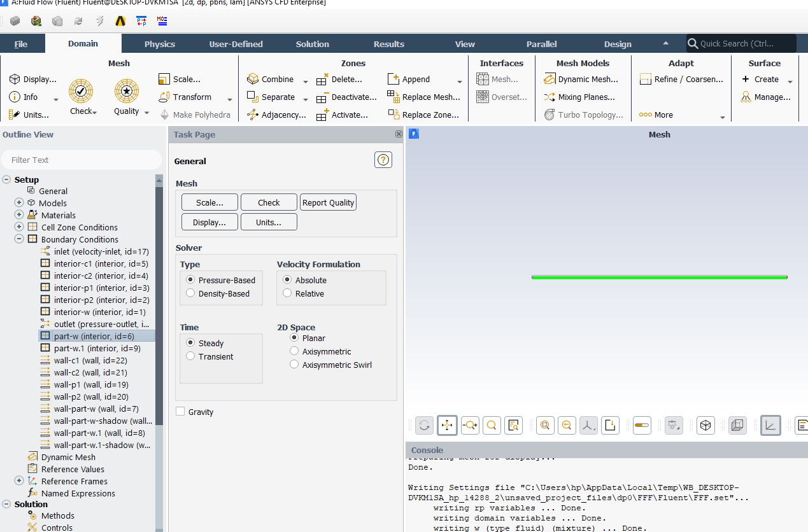Enable the Gravity checkbox
The image size is (808, 532).
click(x=180, y=412)
